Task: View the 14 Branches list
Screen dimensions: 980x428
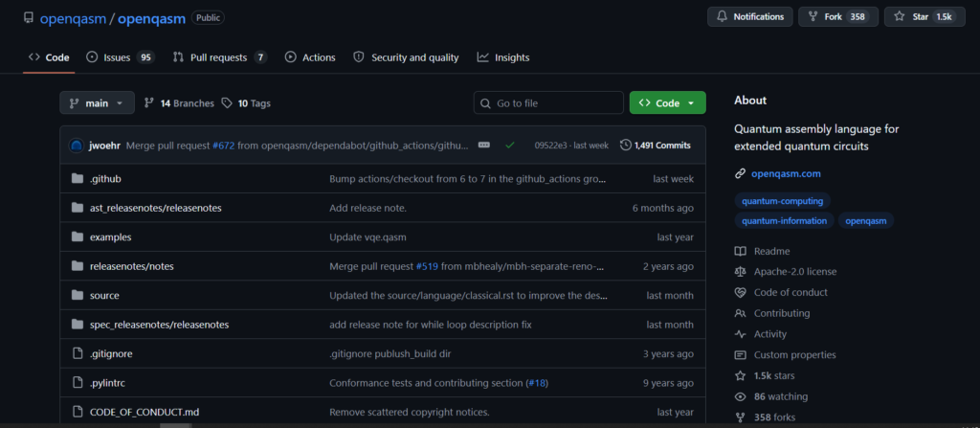Action: point(179,103)
